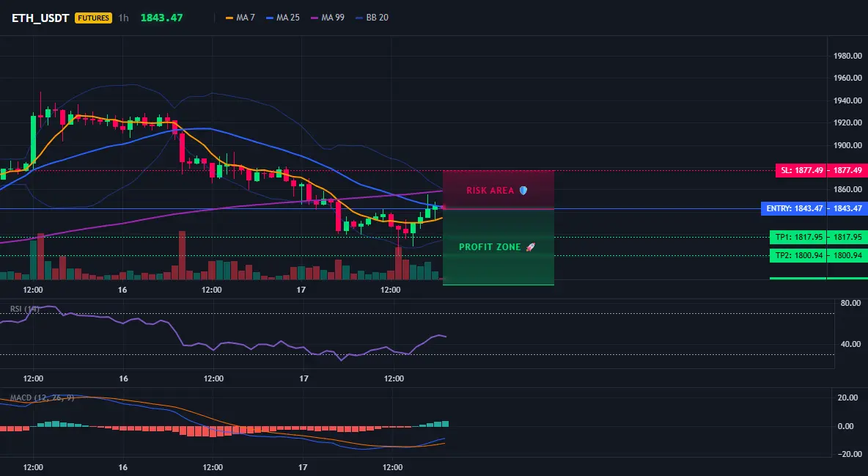The height and width of the screenshot is (476, 868).
Task: Click the 1960.00 price axis value
Action: point(847,78)
